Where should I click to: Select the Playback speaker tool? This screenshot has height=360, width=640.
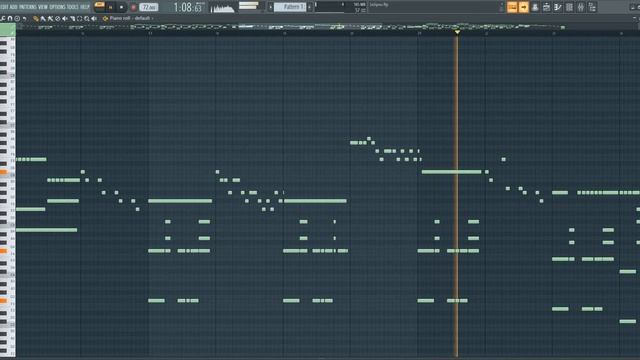(x=94, y=18)
